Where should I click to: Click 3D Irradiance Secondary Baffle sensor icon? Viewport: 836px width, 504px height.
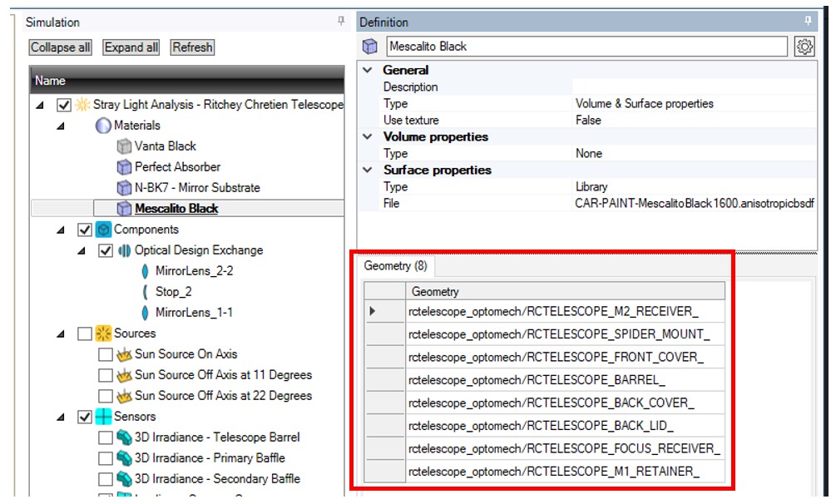coord(124,479)
